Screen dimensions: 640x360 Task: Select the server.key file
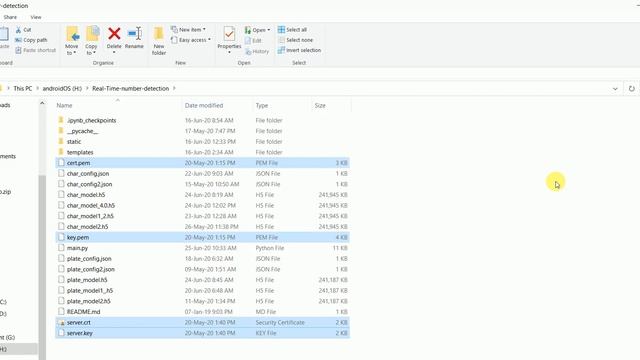coord(202,333)
